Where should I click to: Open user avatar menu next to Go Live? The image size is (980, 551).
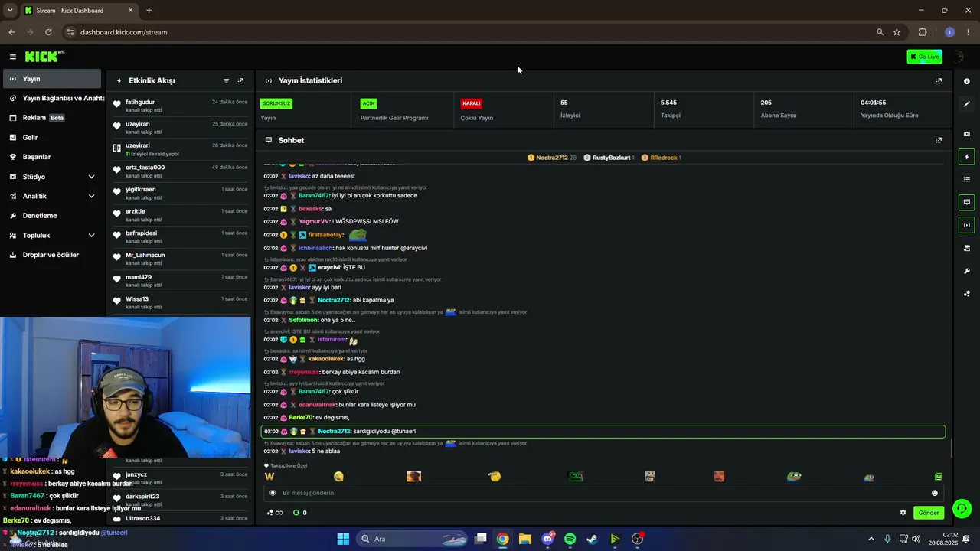959,57
